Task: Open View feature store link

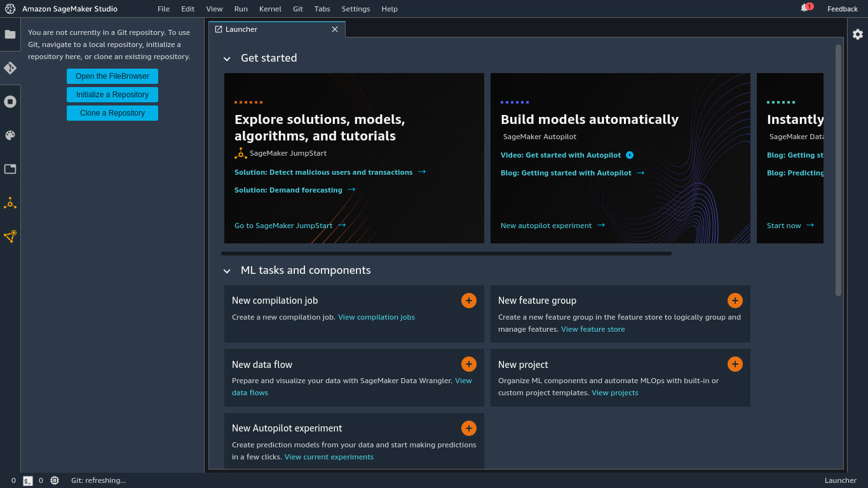Action: 593,329
